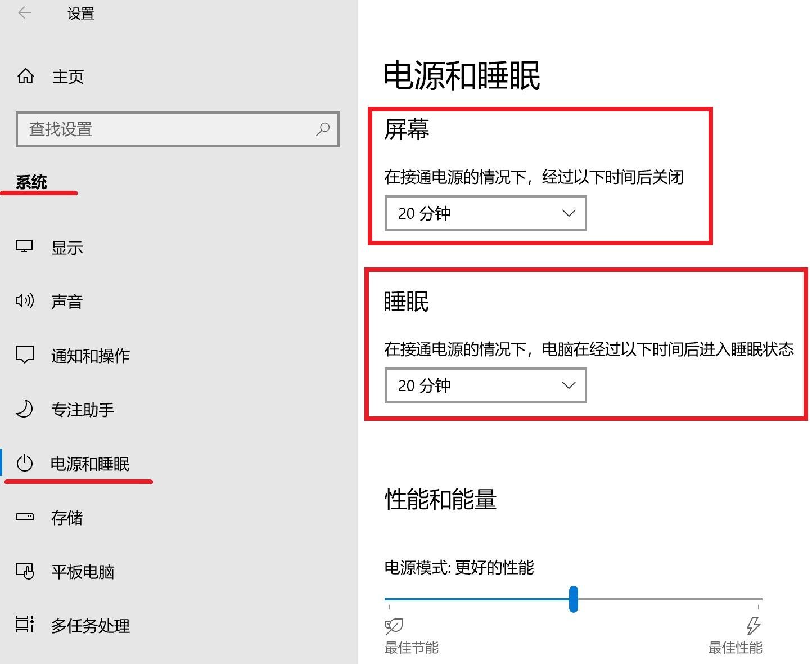Click the lightning icon for 最佳性能
The image size is (812, 664).
tap(753, 626)
